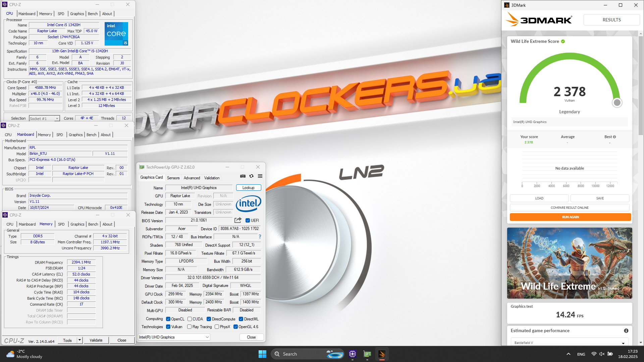This screenshot has height=362, width=644.
Task: Click the 3DMark SAVE button
Action: click(600, 198)
